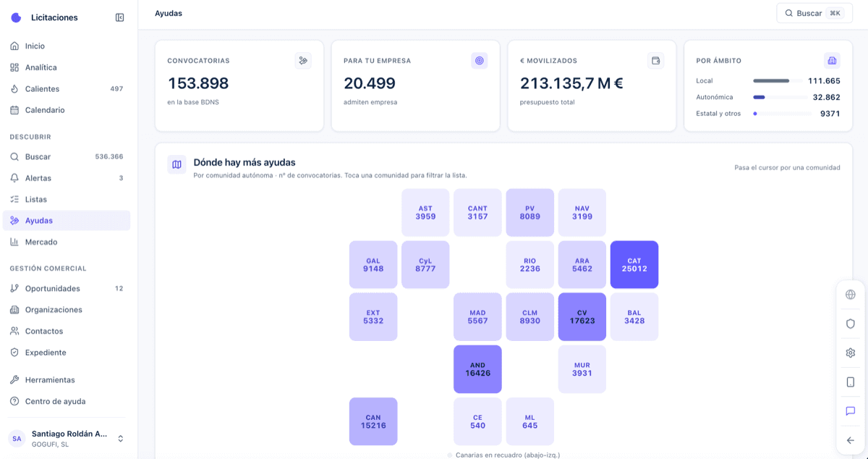Click the mobile device icon in the floating toolbar
This screenshot has width=868, height=459.
pyautogui.click(x=851, y=382)
